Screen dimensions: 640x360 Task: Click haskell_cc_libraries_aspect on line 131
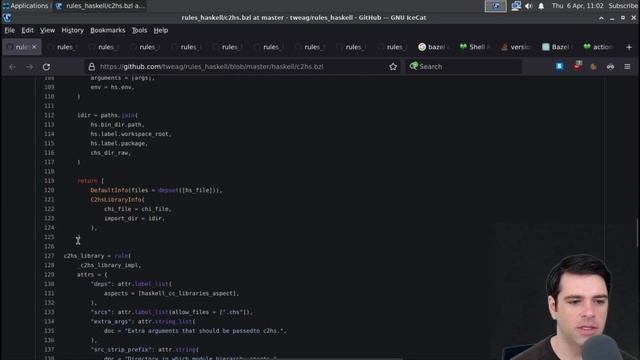coord(189,293)
